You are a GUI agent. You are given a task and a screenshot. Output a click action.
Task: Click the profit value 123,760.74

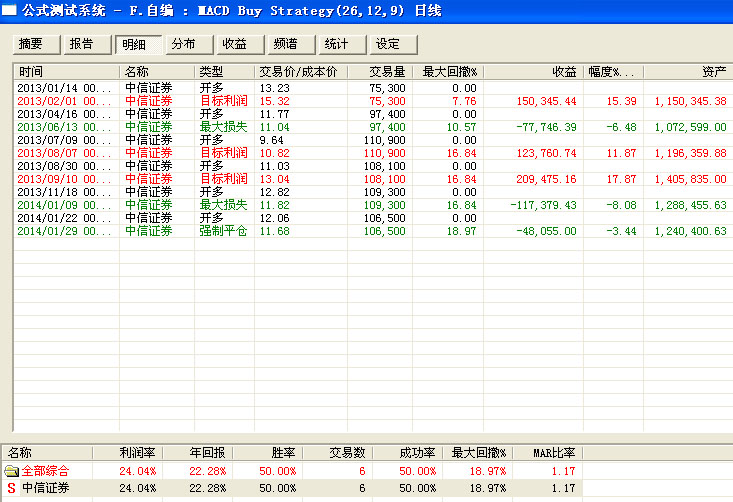[546, 153]
